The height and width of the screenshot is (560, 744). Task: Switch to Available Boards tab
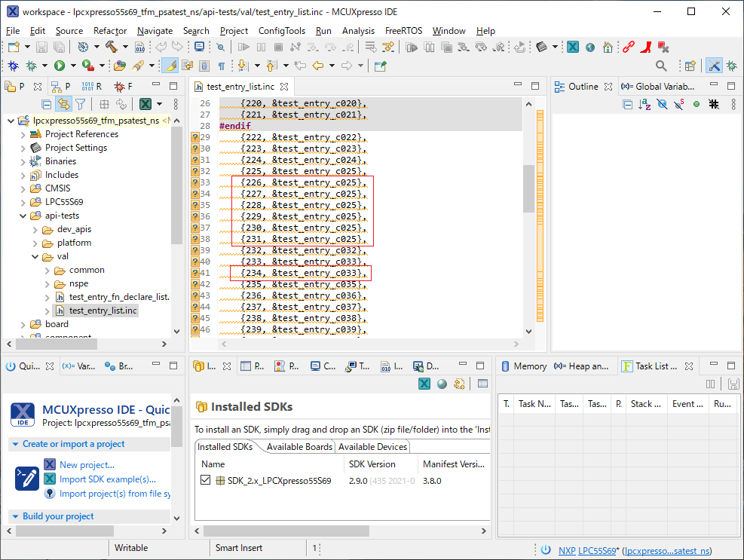(299, 447)
